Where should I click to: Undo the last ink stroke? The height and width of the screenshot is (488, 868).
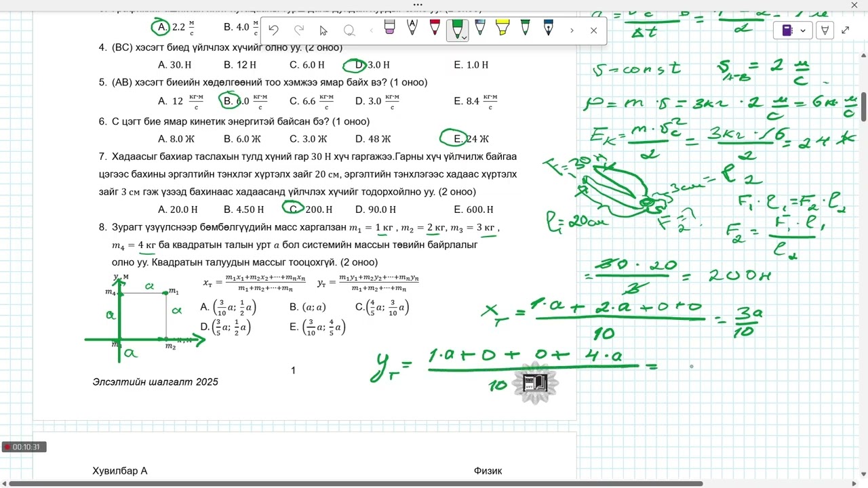click(x=274, y=30)
